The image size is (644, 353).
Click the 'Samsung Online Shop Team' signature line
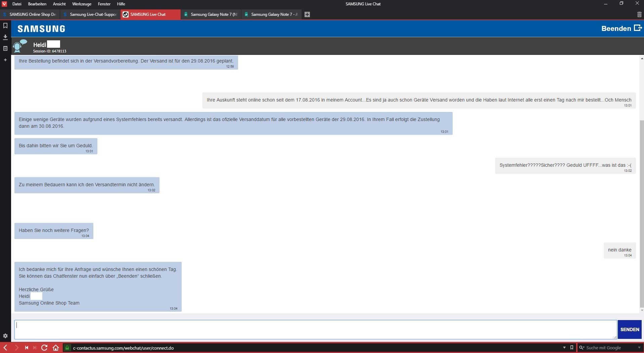(x=49, y=303)
